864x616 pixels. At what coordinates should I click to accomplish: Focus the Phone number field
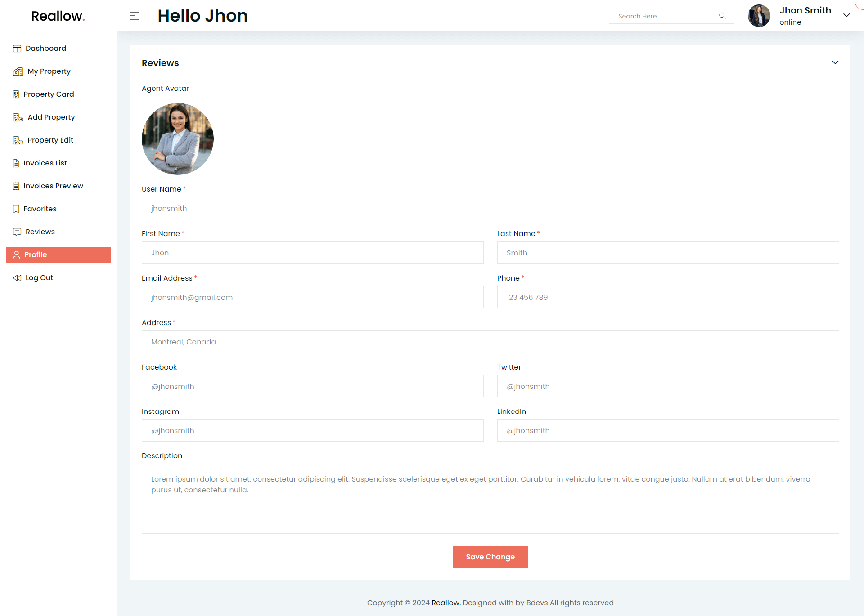point(668,297)
